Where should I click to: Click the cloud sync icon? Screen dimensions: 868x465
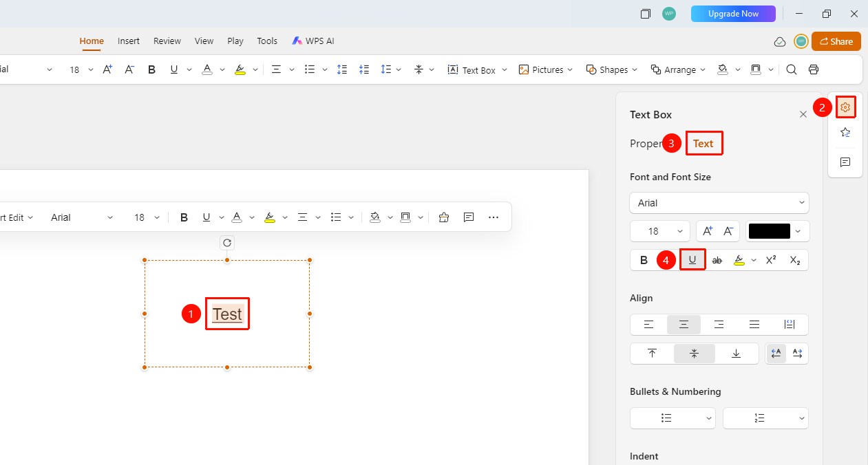780,42
